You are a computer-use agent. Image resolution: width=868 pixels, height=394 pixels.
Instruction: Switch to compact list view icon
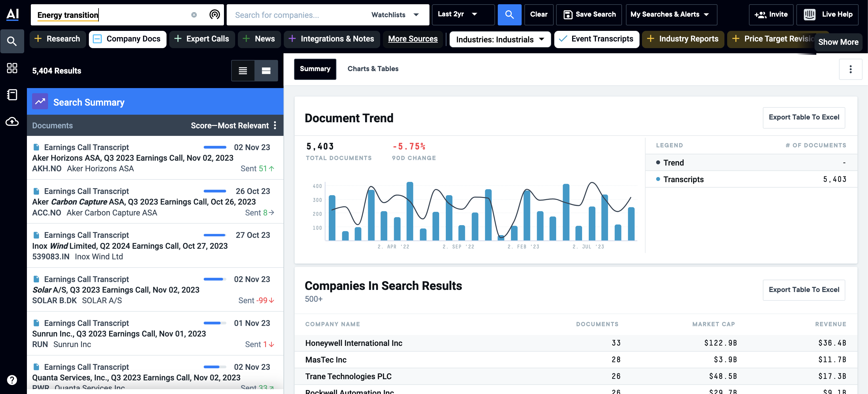(243, 71)
